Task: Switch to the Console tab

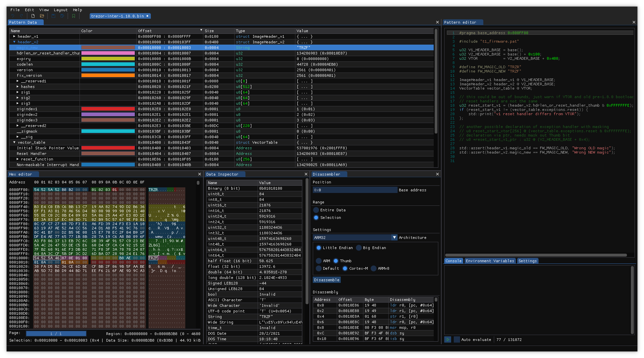Action: pyautogui.click(x=453, y=261)
